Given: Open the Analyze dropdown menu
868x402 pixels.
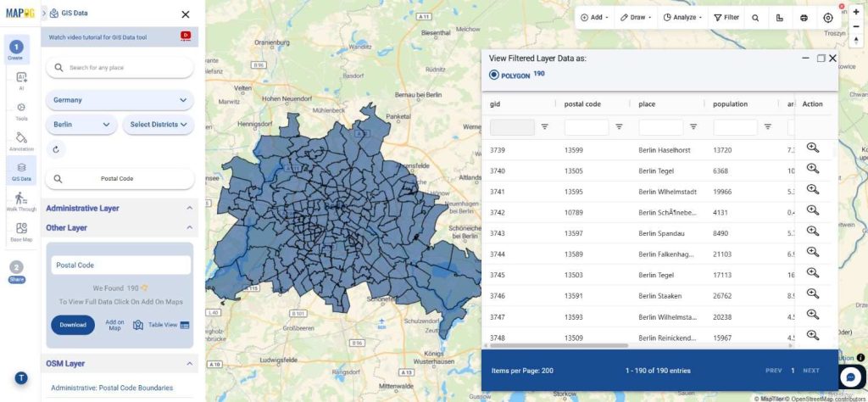Looking at the screenshot, I should point(682,18).
